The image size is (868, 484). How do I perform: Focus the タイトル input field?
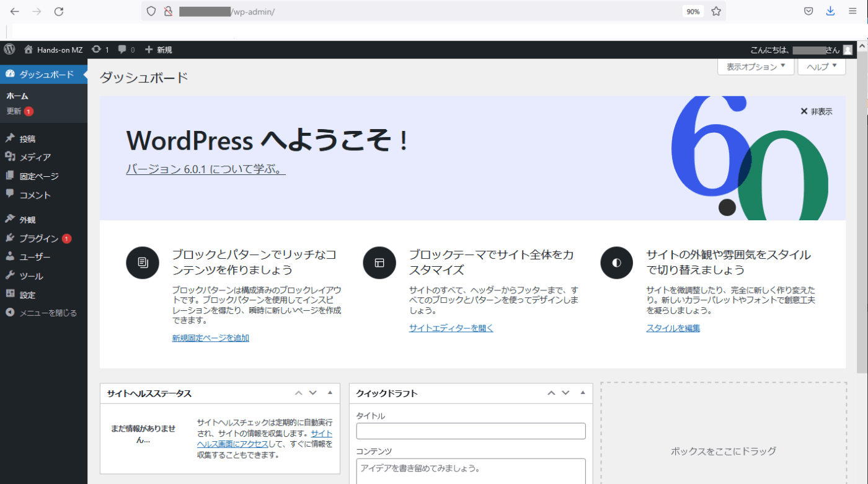471,431
